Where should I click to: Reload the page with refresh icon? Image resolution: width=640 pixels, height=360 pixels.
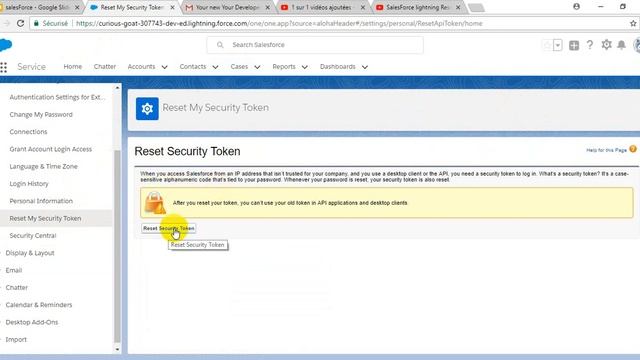click(20, 24)
